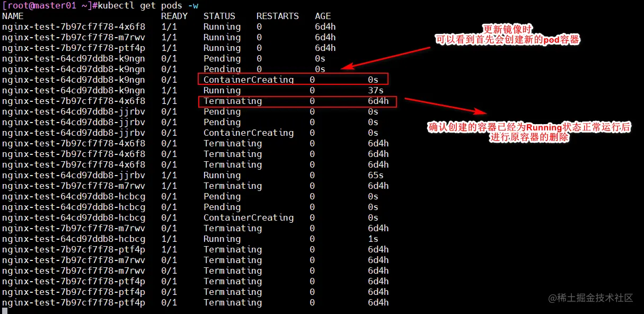Click Running status of the first m7rwv row

[222, 37]
